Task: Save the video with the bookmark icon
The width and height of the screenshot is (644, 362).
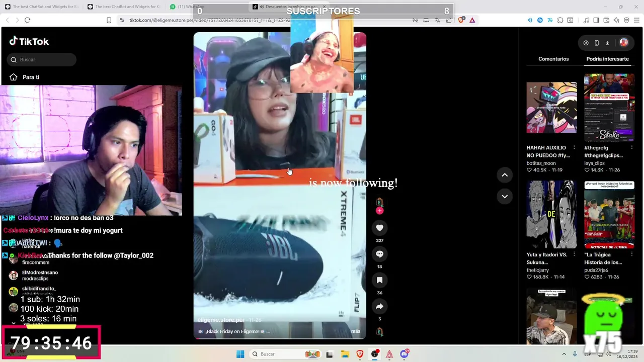Action: pos(379,280)
